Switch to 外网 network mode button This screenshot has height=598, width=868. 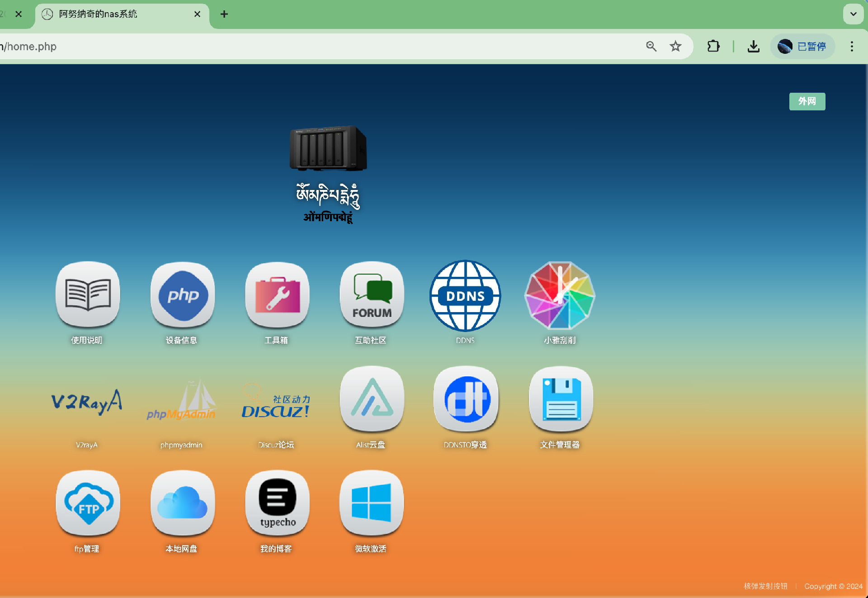coord(807,101)
